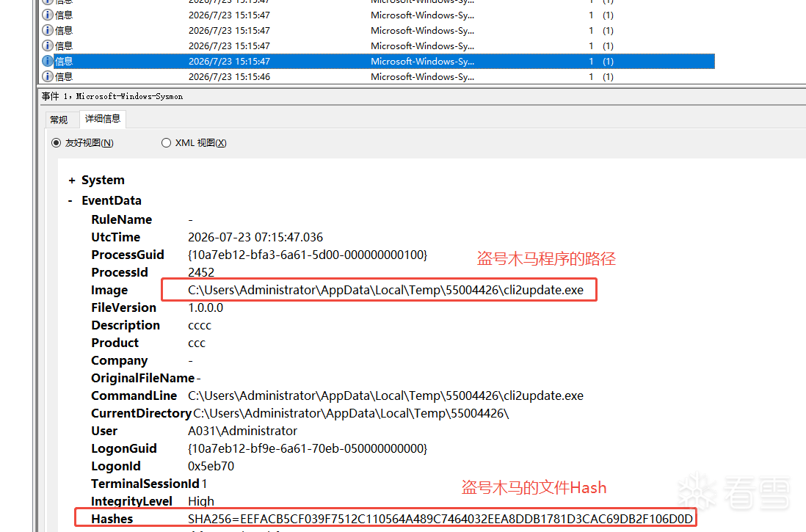Viewport: 806px width, 532px height.
Task: Select the 友好视图(N) radio button
Action: 56,143
